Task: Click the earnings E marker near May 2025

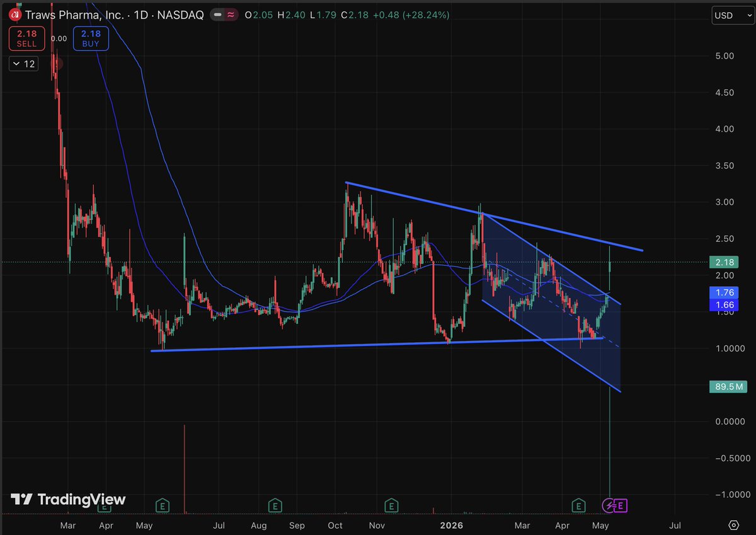Action: pos(163,505)
